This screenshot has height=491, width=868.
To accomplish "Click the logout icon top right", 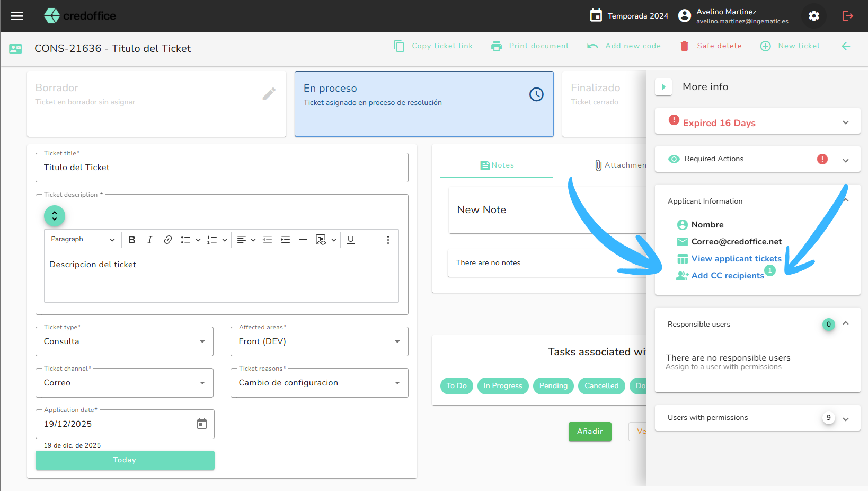I will click(847, 16).
